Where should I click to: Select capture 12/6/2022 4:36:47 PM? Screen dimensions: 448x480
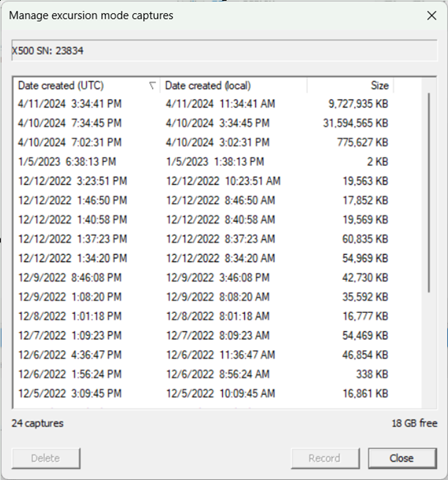pyautogui.click(x=70, y=355)
